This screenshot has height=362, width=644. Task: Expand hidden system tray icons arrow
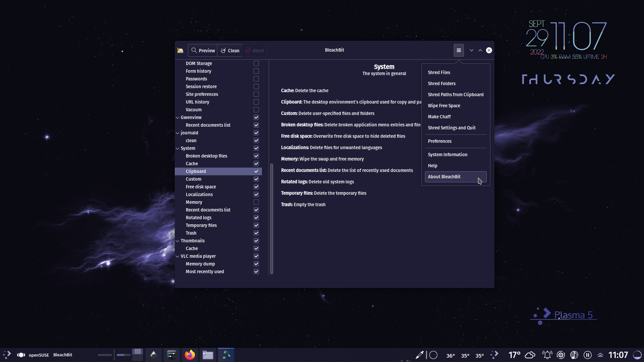click(600, 355)
